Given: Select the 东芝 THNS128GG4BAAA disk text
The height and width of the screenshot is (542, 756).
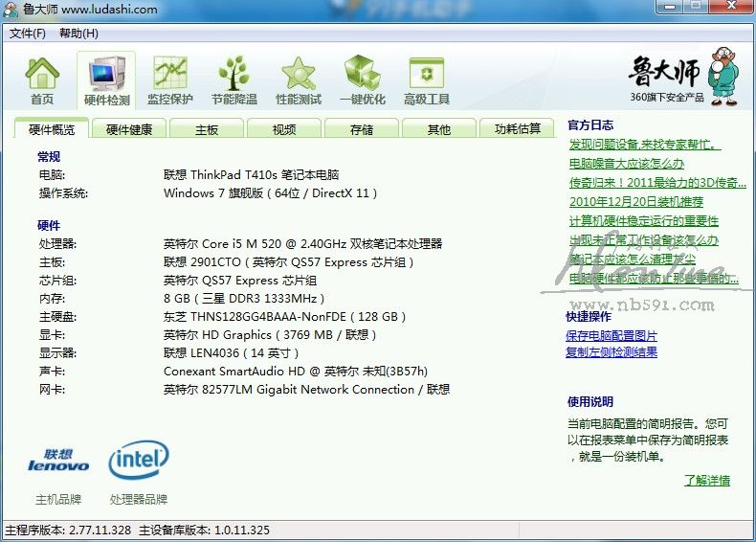Looking at the screenshot, I should pyautogui.click(x=284, y=317).
